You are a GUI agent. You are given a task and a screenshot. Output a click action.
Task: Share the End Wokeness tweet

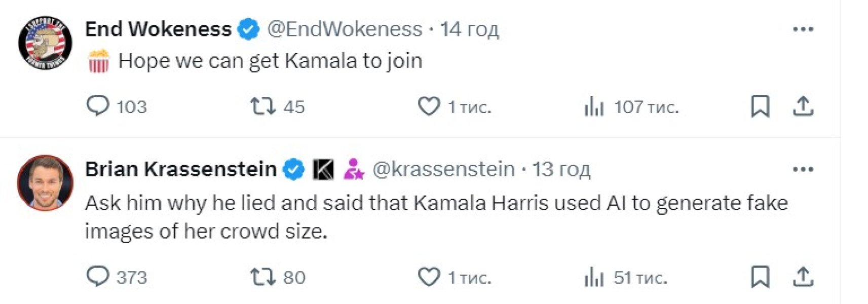803,106
